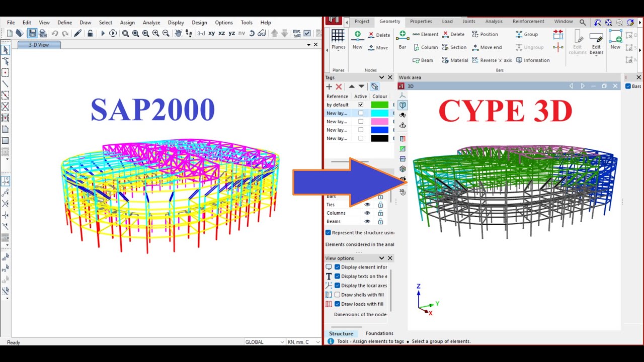Toggle 'Represent the structure using' checkbox
This screenshot has width=644, height=362.
(x=328, y=233)
